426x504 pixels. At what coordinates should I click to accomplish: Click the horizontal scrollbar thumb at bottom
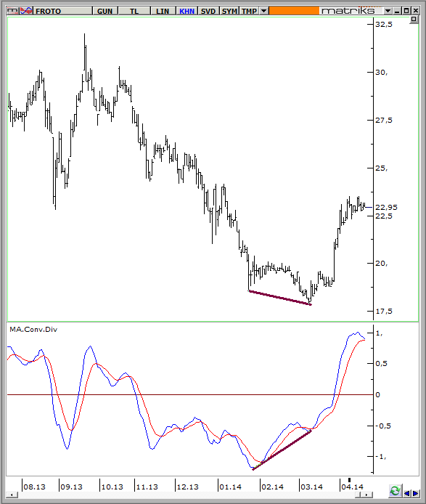tap(359, 495)
